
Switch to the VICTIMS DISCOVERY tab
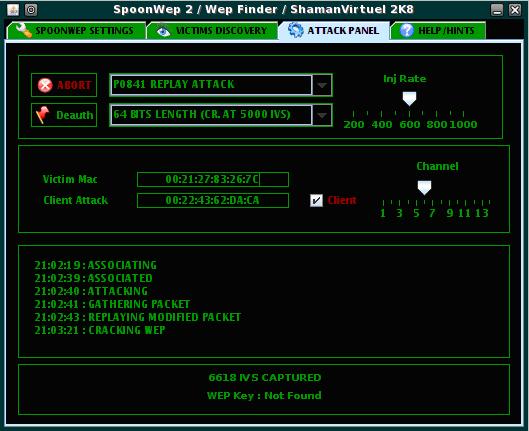click(x=212, y=30)
